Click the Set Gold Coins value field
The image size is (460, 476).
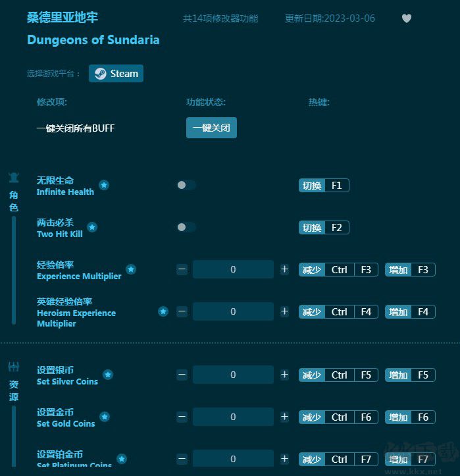(x=233, y=417)
